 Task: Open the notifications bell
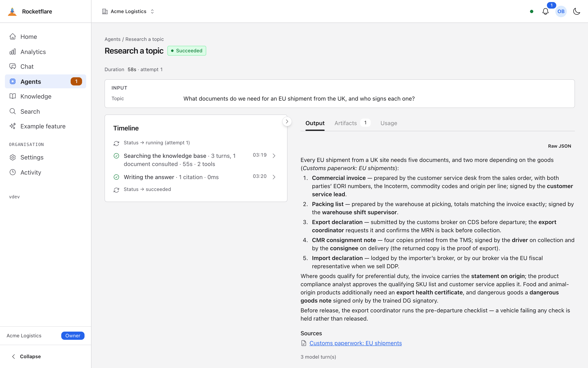click(546, 11)
